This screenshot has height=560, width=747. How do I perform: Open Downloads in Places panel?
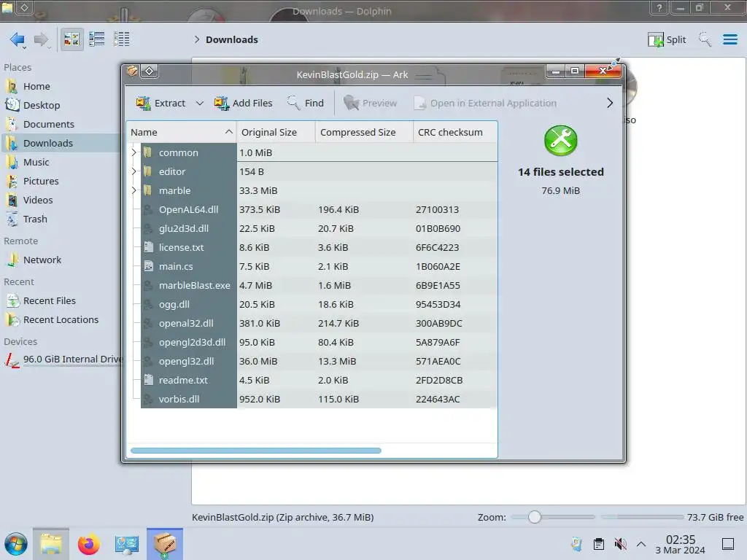(61, 144)
